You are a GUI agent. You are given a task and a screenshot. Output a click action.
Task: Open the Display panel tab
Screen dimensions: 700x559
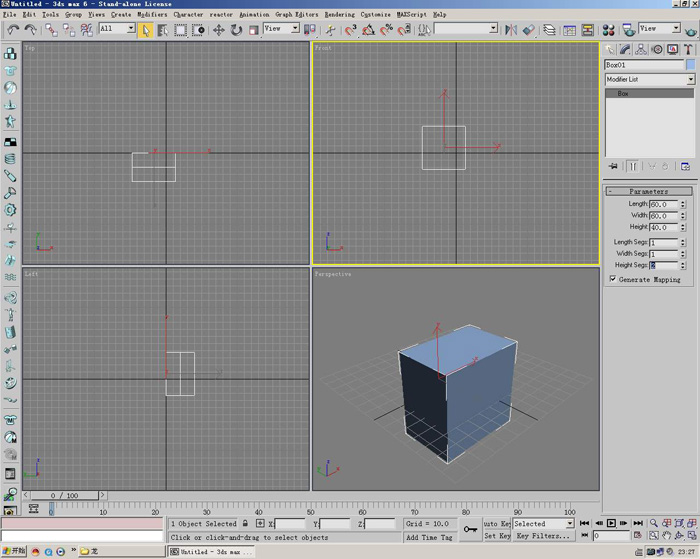point(673,49)
